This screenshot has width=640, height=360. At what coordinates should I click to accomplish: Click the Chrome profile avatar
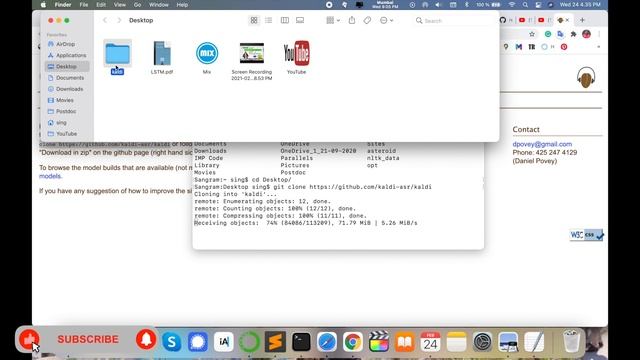tap(587, 34)
